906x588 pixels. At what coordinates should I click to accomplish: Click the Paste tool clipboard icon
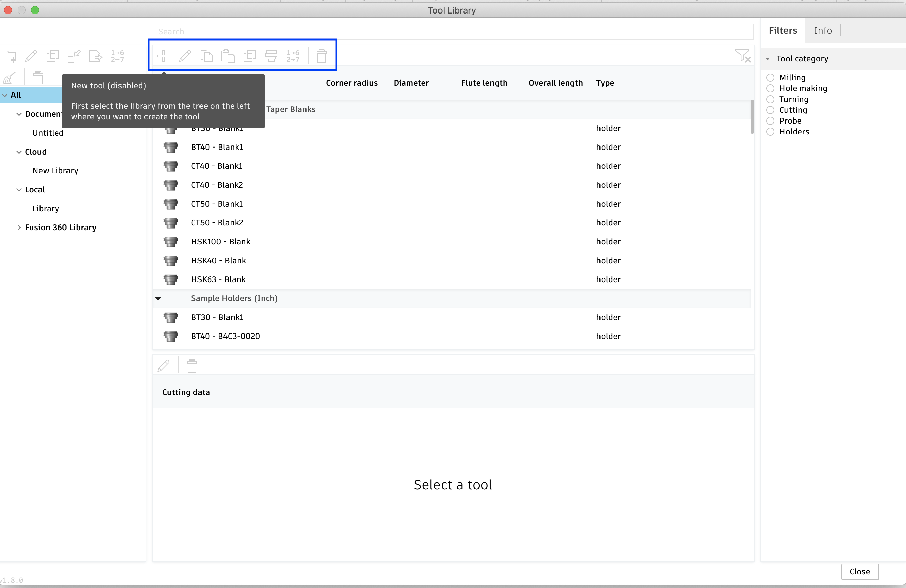[x=228, y=56]
